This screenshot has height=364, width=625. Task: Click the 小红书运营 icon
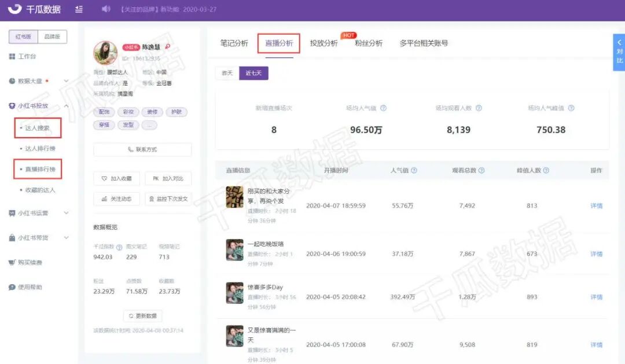[x=12, y=214]
